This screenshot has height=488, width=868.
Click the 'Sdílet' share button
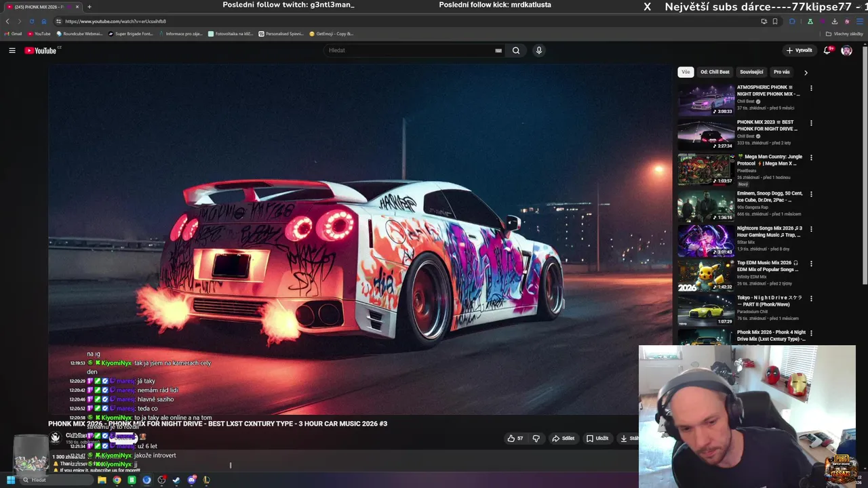tap(563, 439)
